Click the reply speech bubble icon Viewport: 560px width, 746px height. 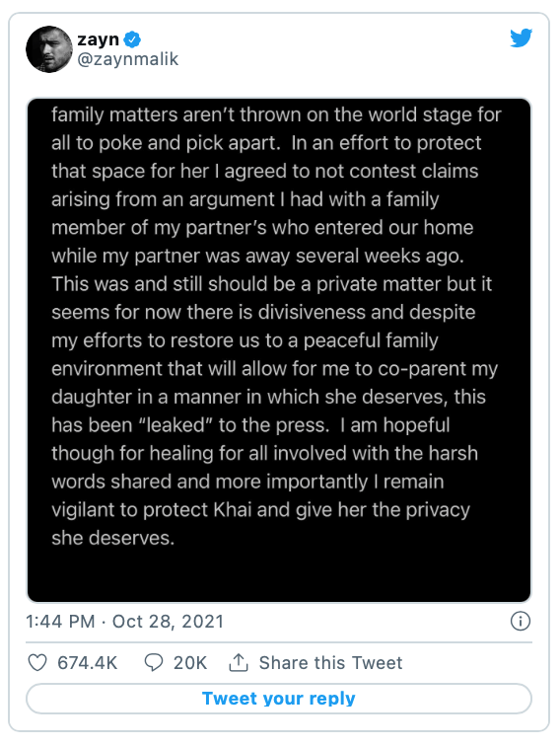tap(154, 663)
